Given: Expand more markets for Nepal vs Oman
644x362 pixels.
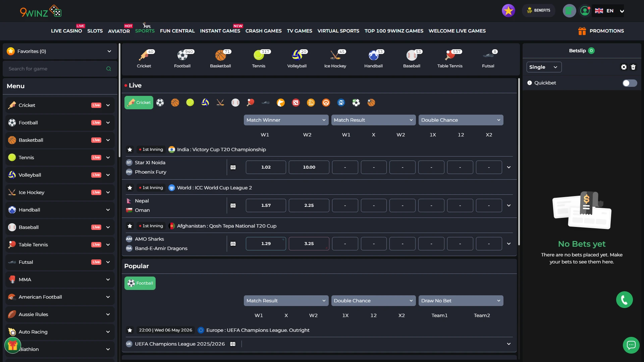Looking at the screenshot, I should 509,205.
